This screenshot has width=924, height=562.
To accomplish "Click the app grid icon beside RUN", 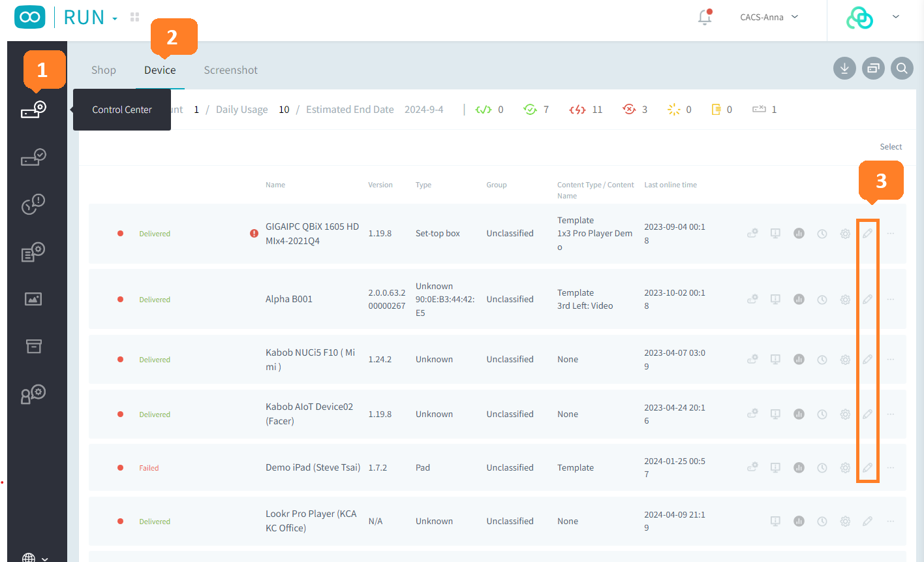I will pyautogui.click(x=135, y=17).
